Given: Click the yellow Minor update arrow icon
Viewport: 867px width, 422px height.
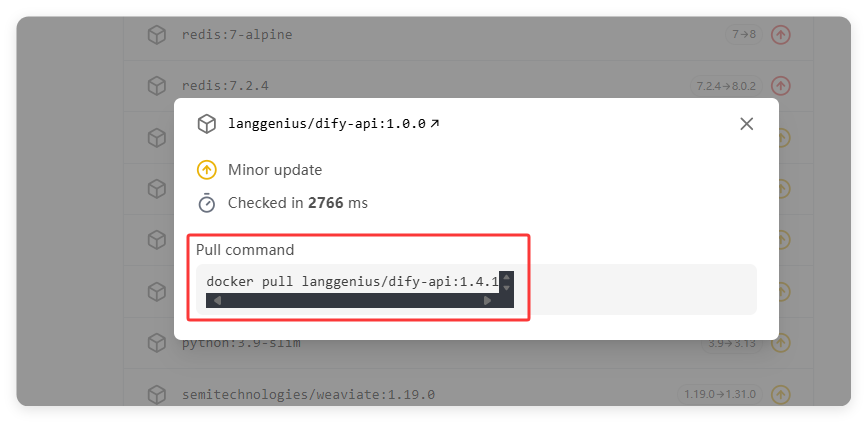Looking at the screenshot, I should pyautogui.click(x=207, y=170).
